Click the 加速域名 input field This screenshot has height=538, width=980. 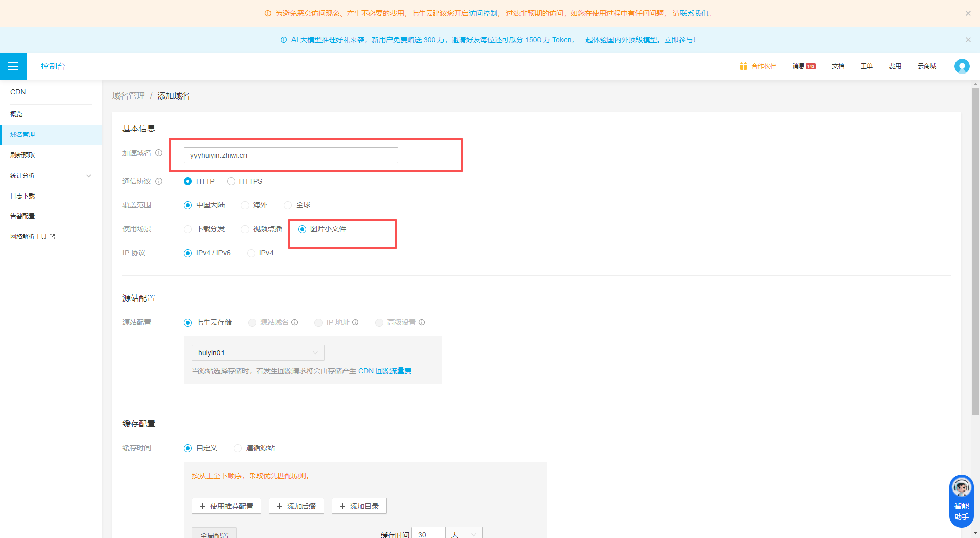click(290, 155)
